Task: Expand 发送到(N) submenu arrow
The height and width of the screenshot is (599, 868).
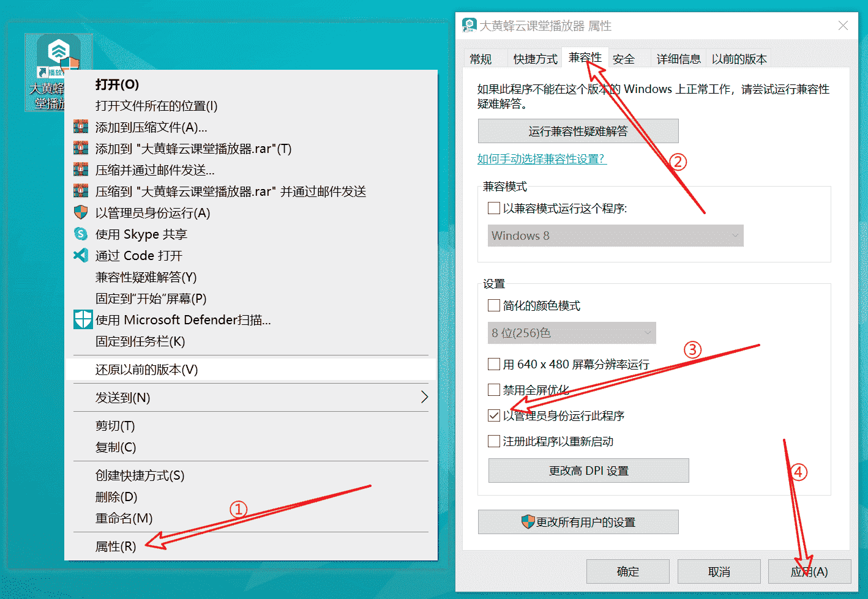Action: (x=424, y=397)
